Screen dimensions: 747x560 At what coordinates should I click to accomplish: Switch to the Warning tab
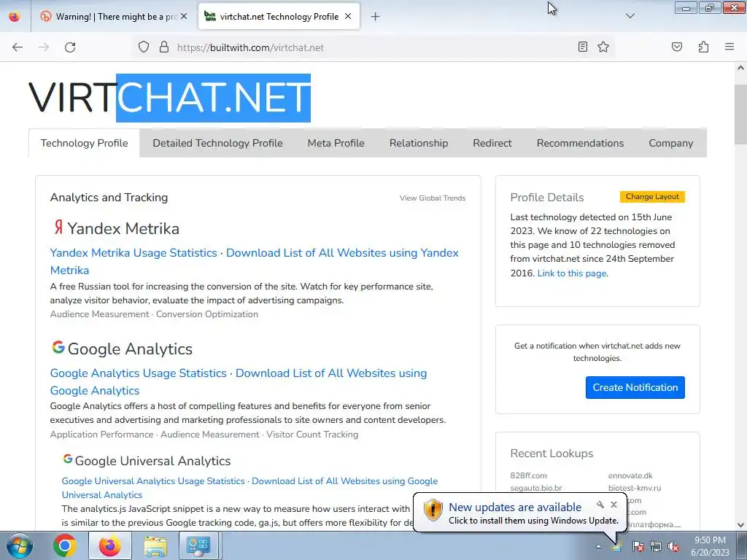[114, 16]
